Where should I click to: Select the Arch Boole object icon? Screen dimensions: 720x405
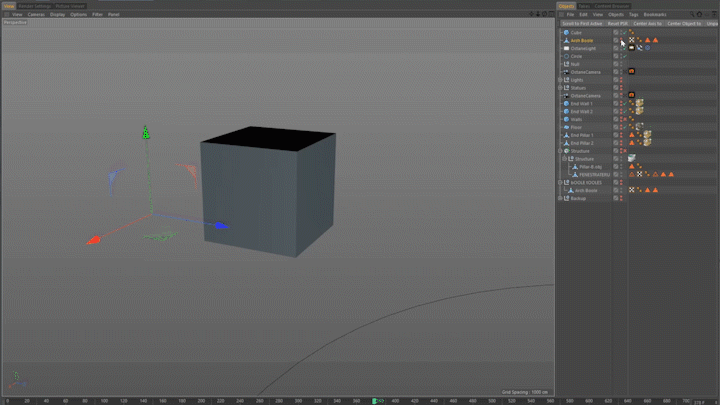566,40
